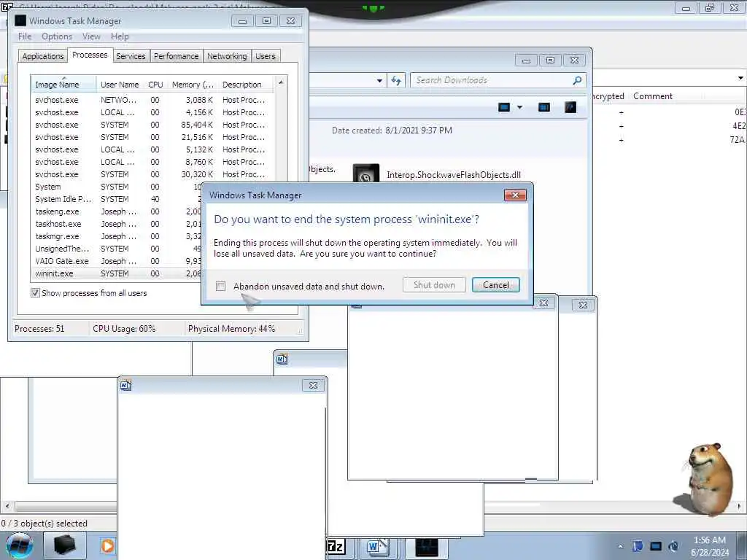747x560 pixels.
Task: Select the taskmgr.exe process row
Action: (116, 236)
